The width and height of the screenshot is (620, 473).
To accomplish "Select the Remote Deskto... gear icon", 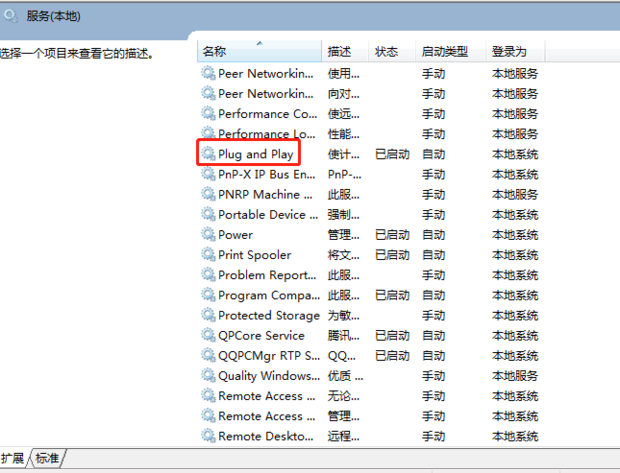I will click(208, 435).
